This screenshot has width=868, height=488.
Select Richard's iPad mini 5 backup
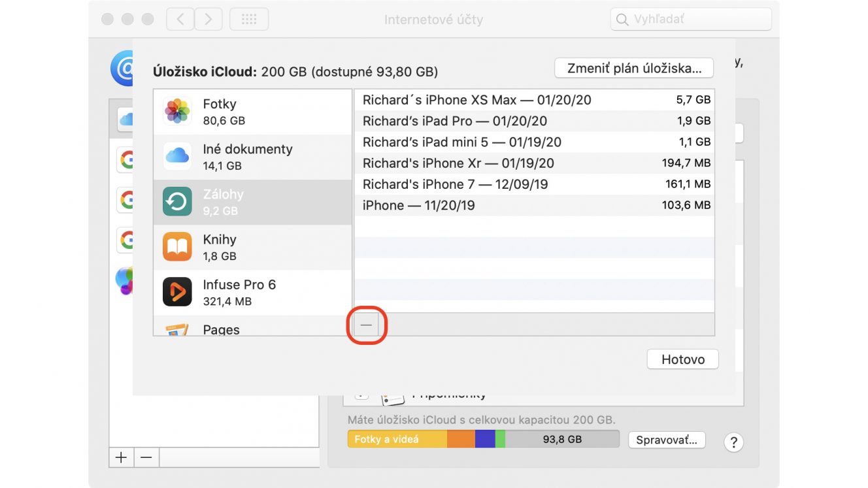[534, 142]
